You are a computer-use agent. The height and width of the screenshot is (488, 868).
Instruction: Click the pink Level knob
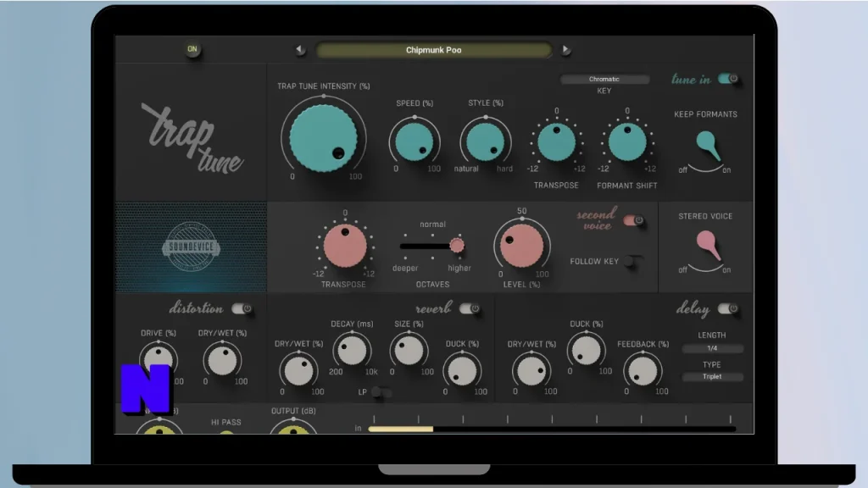tap(521, 245)
